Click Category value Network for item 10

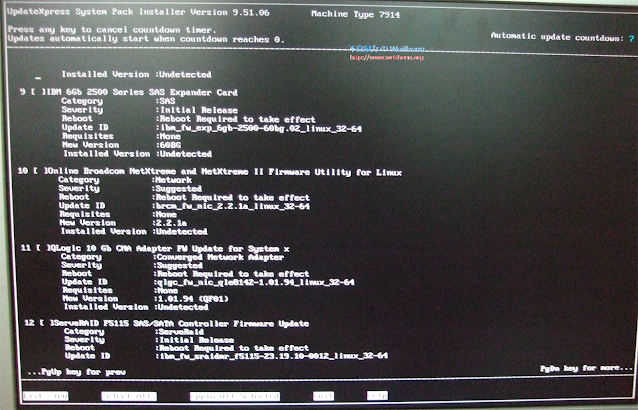pos(174,180)
